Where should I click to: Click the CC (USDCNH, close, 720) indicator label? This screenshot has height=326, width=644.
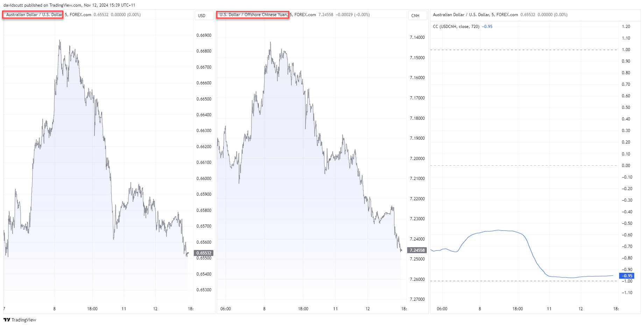coord(456,27)
